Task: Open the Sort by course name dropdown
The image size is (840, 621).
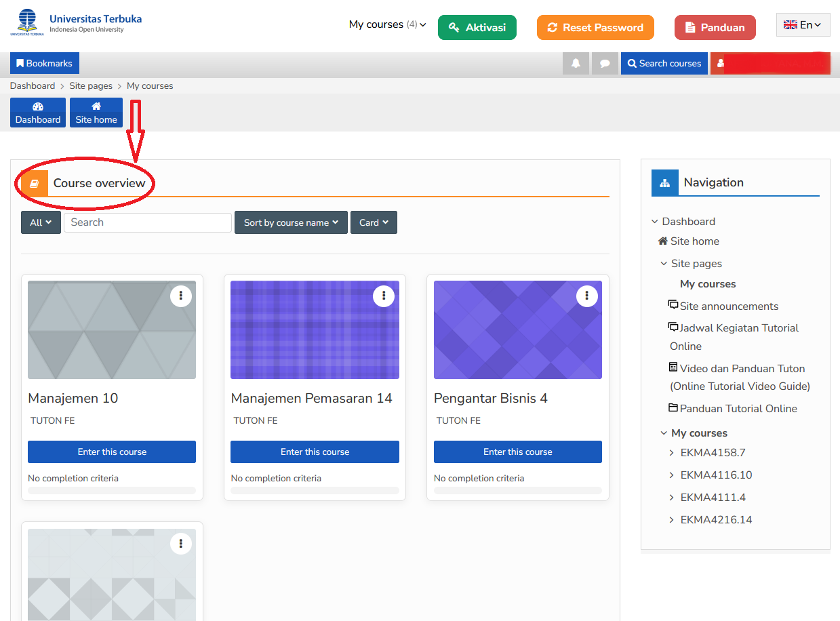Action: click(291, 222)
